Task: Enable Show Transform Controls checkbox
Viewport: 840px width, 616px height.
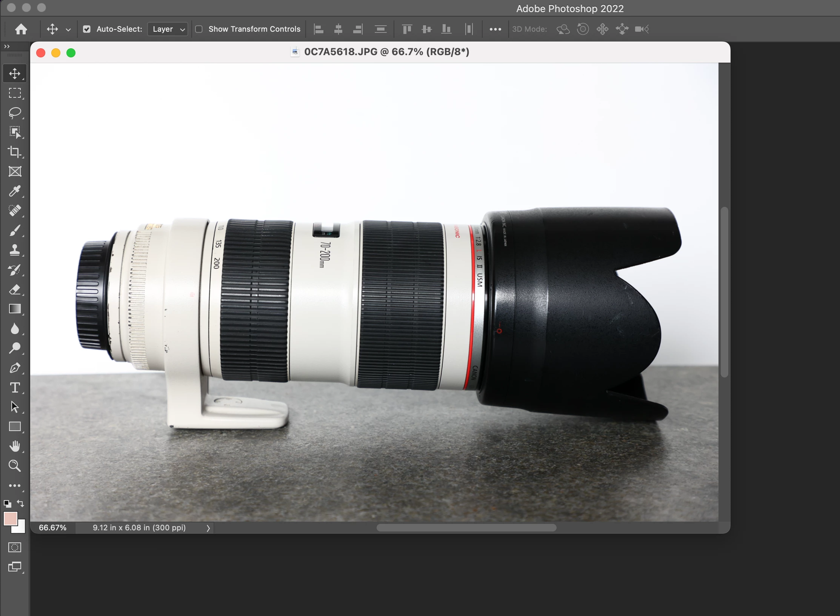Action: coord(199,29)
